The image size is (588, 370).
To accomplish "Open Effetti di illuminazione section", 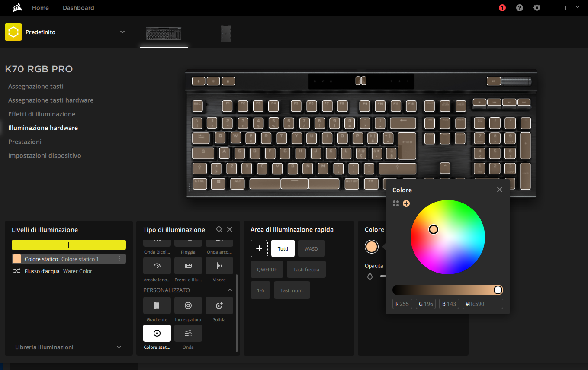I will [42, 114].
